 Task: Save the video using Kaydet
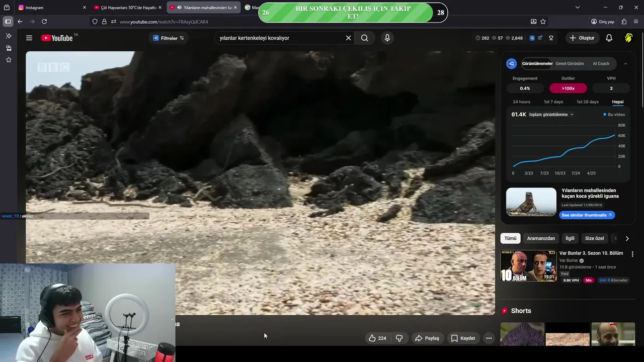point(463,338)
